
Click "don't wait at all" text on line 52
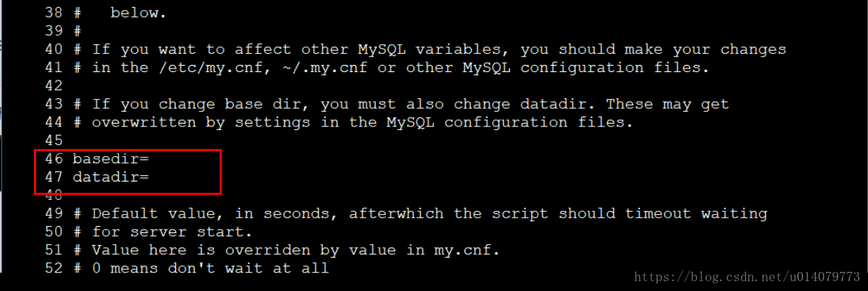(249, 268)
